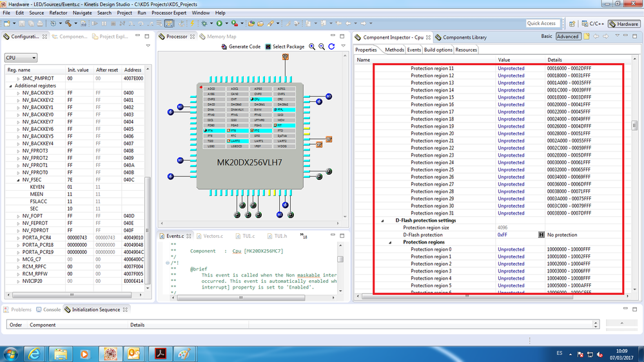644x362 pixels.
Task: Open the Components Library tab
Action: coord(461,37)
